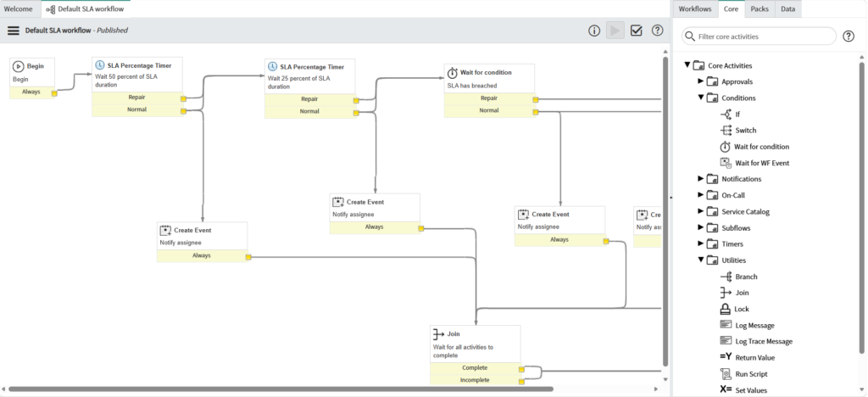Screen dimensions: 868x397
Task: Open help icon in workflow toolbar
Action: (657, 31)
